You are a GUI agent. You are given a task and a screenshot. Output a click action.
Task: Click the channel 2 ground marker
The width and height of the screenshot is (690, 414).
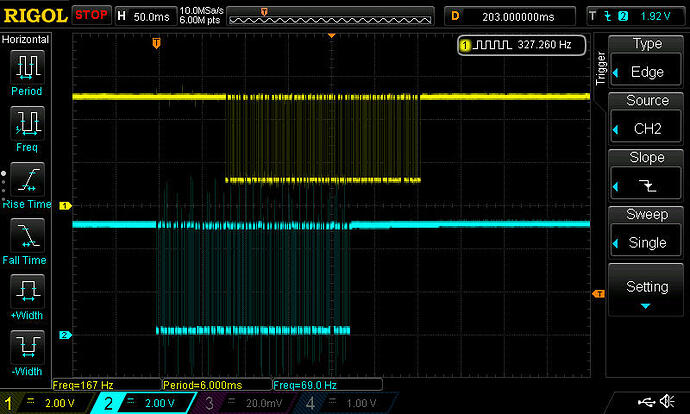tap(65, 335)
